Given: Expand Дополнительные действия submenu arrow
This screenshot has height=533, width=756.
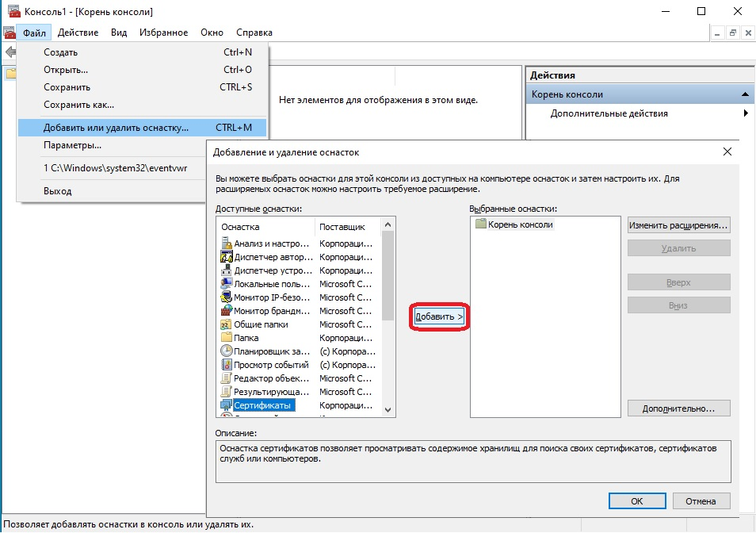Looking at the screenshot, I should pyautogui.click(x=746, y=113).
